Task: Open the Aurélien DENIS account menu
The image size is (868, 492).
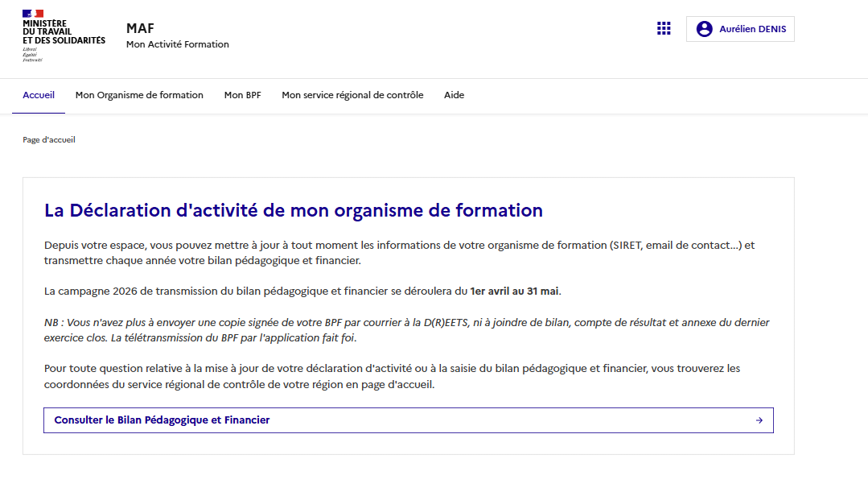Action: (739, 28)
